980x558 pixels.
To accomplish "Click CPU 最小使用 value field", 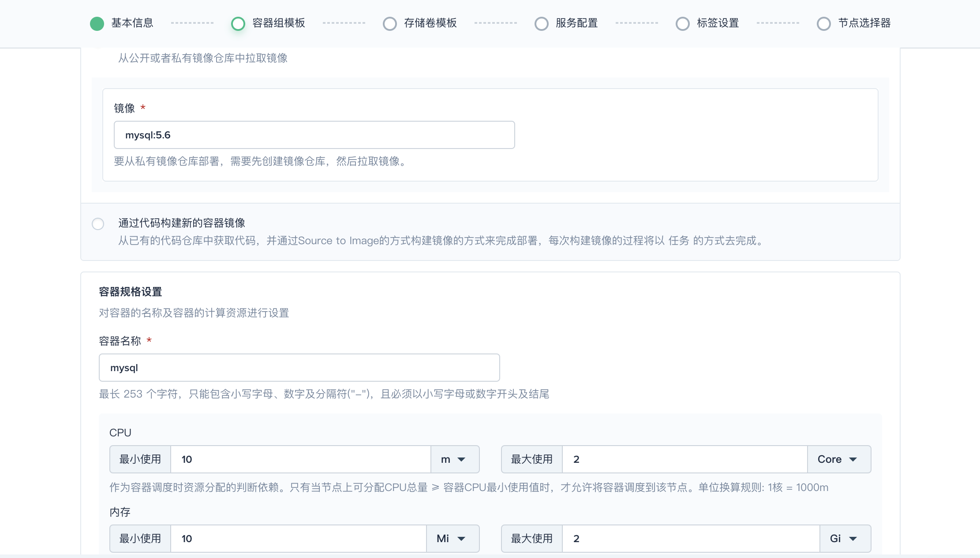I will pyautogui.click(x=300, y=459).
